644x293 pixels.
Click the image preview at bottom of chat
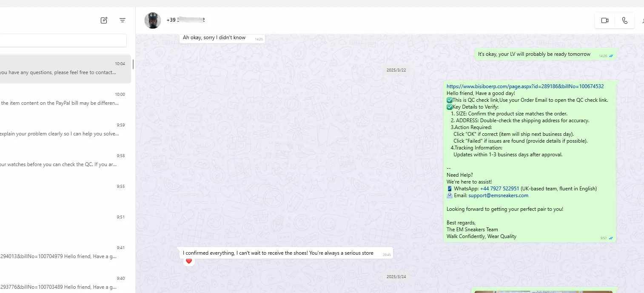point(544,291)
